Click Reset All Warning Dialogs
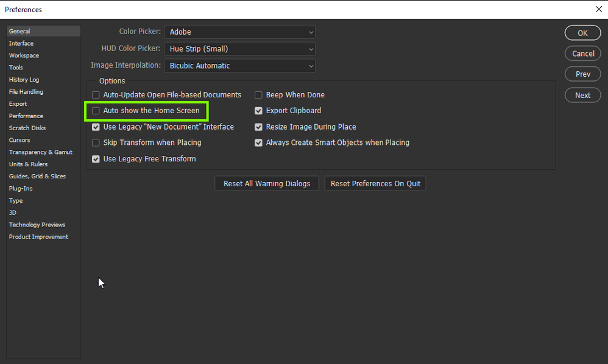The height and width of the screenshot is (364, 608). point(266,183)
